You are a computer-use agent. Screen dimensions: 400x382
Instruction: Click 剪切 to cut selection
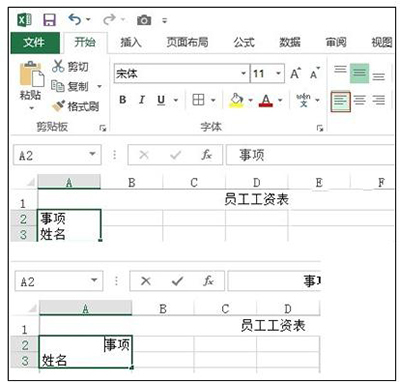point(70,66)
